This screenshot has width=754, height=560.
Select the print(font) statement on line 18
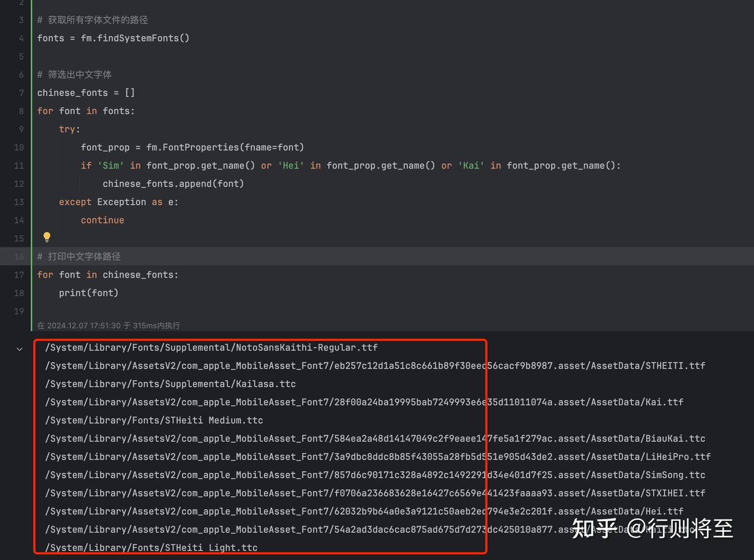[x=88, y=293]
